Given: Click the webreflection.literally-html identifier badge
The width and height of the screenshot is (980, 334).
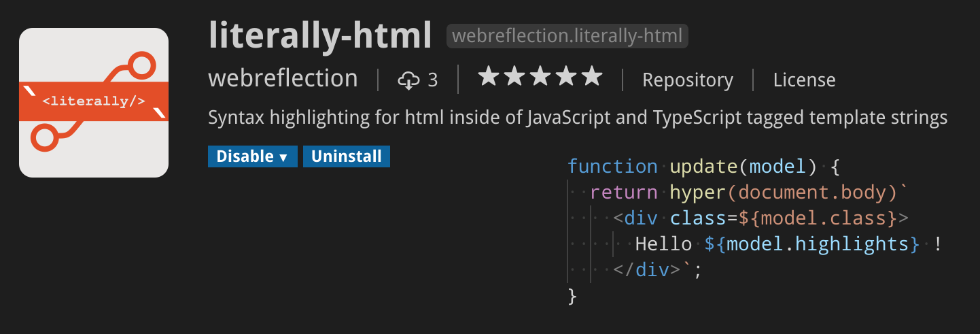Looking at the screenshot, I should pos(567,36).
